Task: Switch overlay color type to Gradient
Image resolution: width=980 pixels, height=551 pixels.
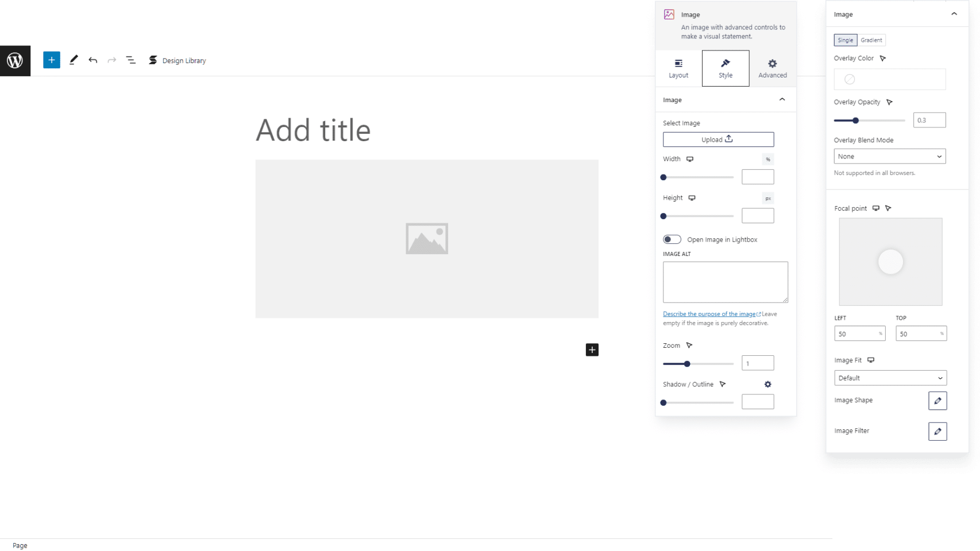Action: (871, 40)
